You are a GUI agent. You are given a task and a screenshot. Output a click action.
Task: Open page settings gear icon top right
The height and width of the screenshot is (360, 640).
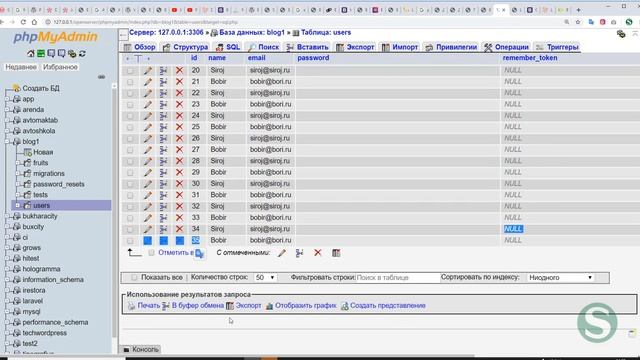click(621, 34)
